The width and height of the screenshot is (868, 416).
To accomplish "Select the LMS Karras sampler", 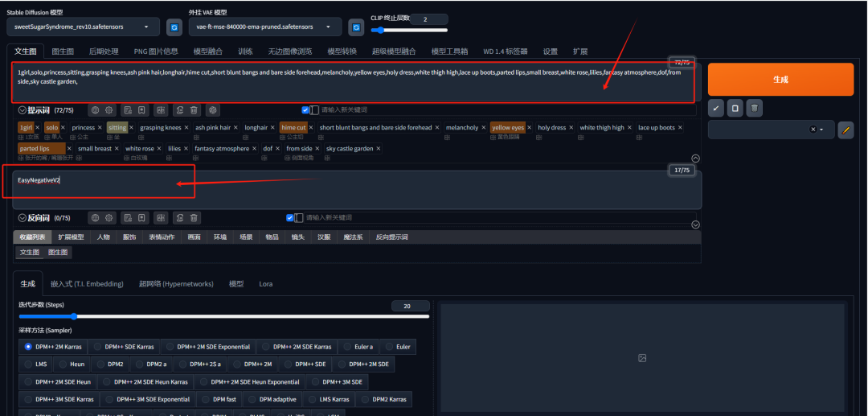I will coord(330,399).
